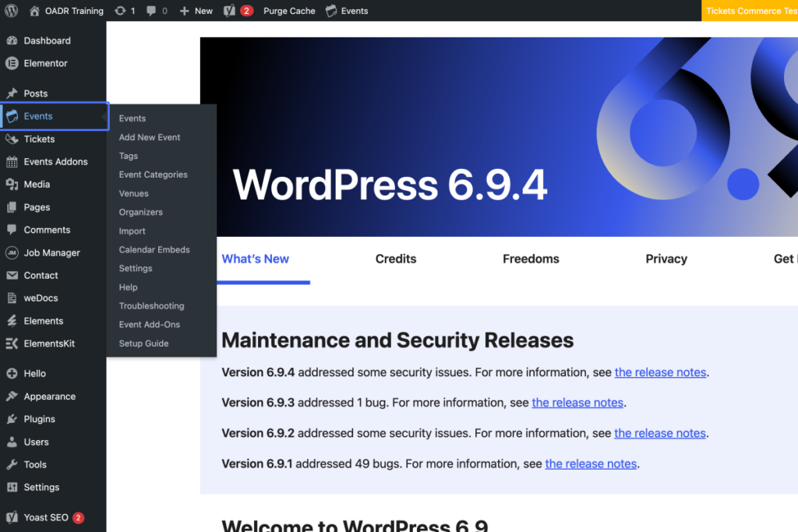Click the Contact envelope icon
Screen dimensions: 798x532
pyautogui.click(x=12, y=275)
